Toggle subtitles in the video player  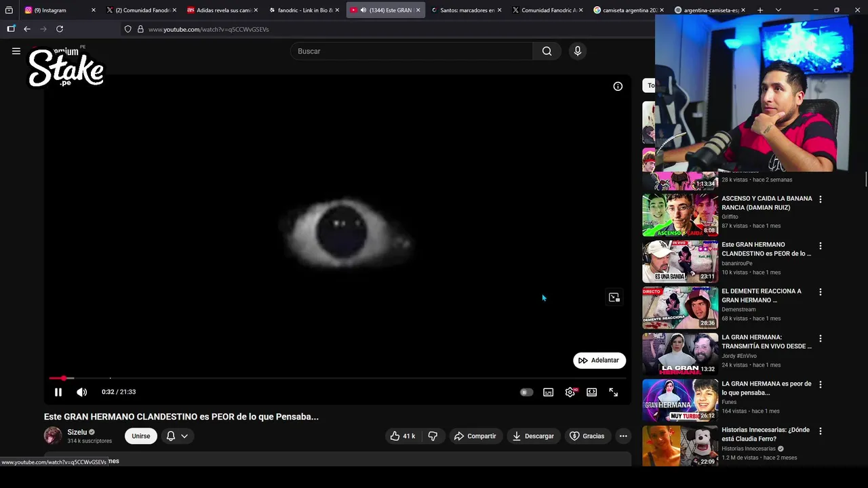pyautogui.click(x=548, y=392)
